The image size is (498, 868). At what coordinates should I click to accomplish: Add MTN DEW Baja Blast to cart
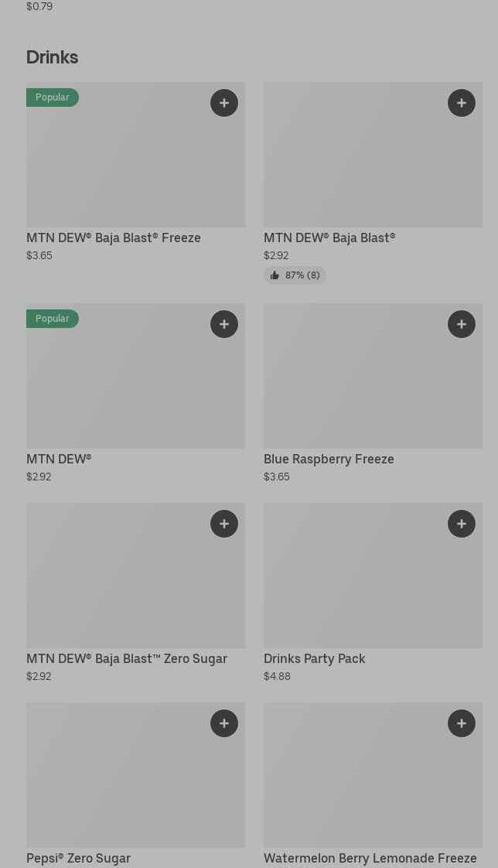point(462,103)
